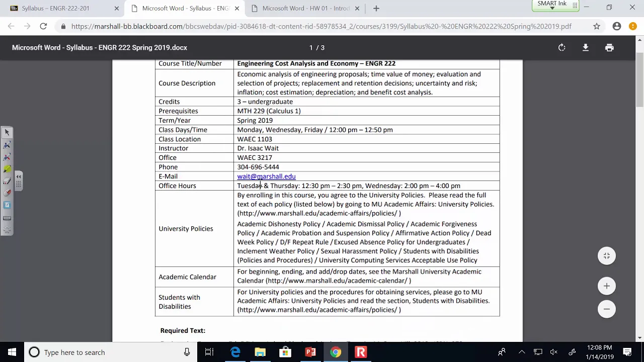Viewport: 644px width, 362px height.
Task: Open the Action Center notifications
Action: (627, 352)
